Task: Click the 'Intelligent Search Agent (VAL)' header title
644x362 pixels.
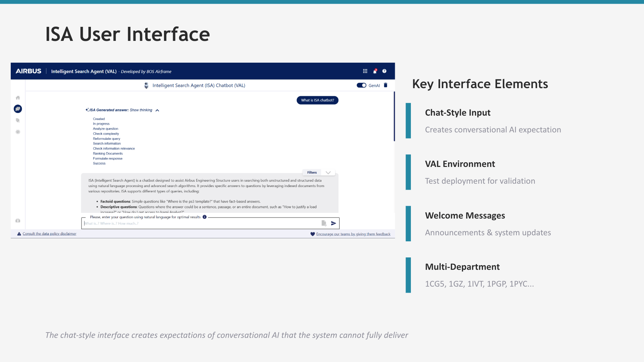Action: tap(84, 71)
